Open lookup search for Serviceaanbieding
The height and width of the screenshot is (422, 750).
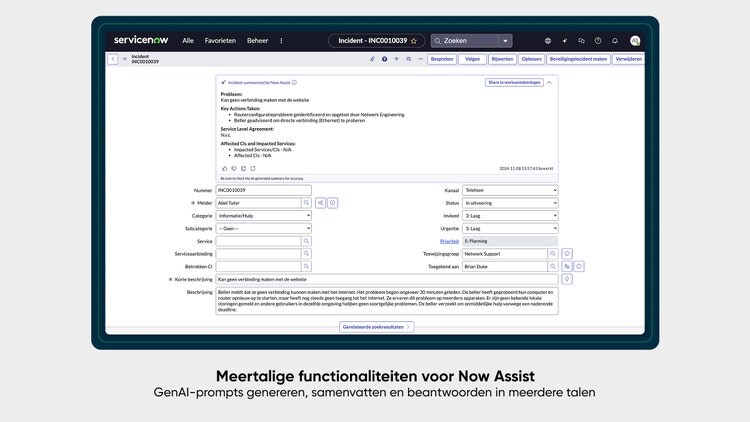[306, 254]
